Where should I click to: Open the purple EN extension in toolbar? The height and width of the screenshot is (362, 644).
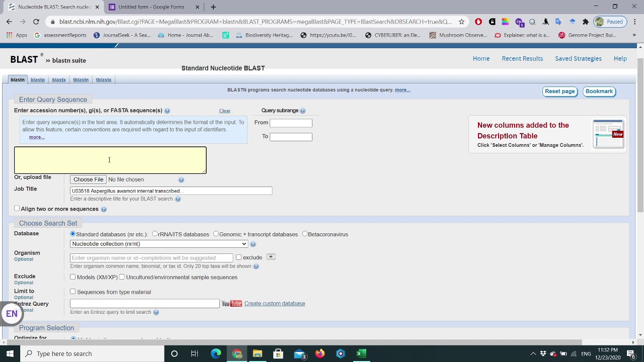519,22
